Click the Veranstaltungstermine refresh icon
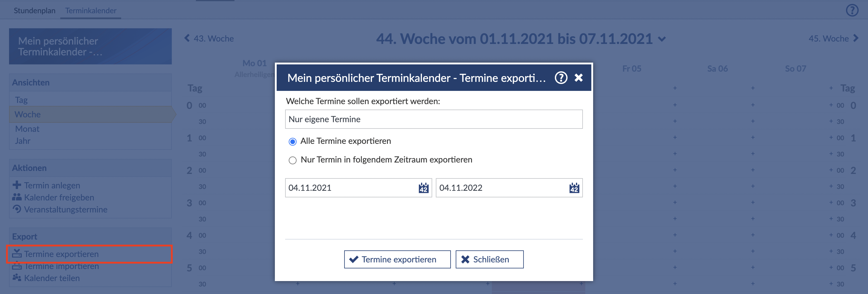Screen dimensions: 868x294 pos(17,209)
